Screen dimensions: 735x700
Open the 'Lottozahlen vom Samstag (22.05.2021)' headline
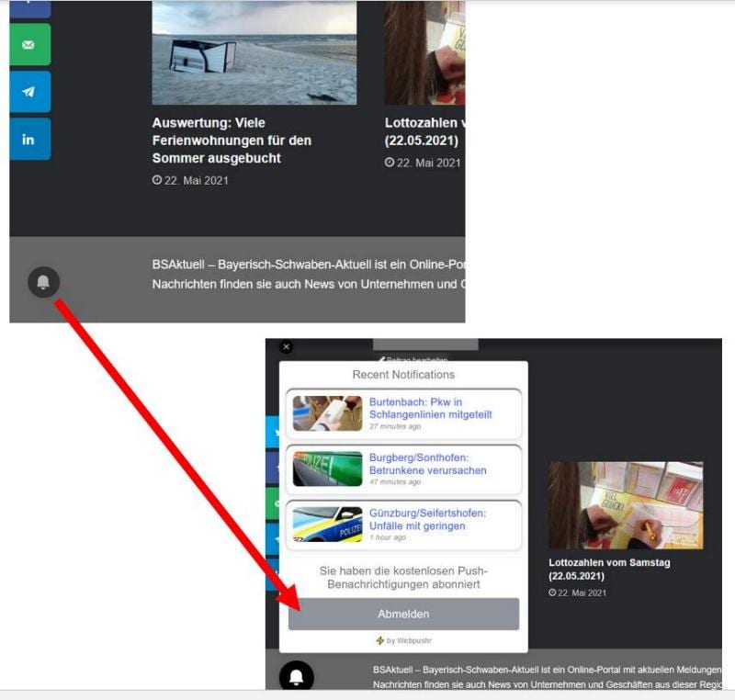coord(609,570)
